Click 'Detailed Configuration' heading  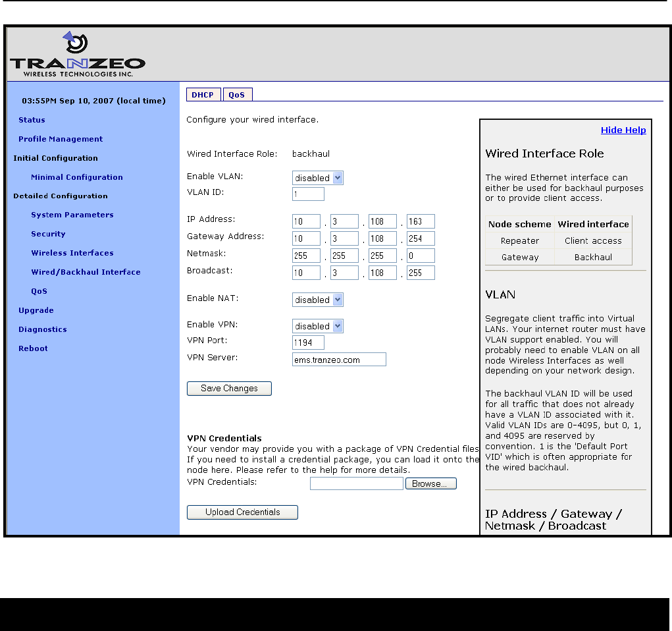coord(61,196)
